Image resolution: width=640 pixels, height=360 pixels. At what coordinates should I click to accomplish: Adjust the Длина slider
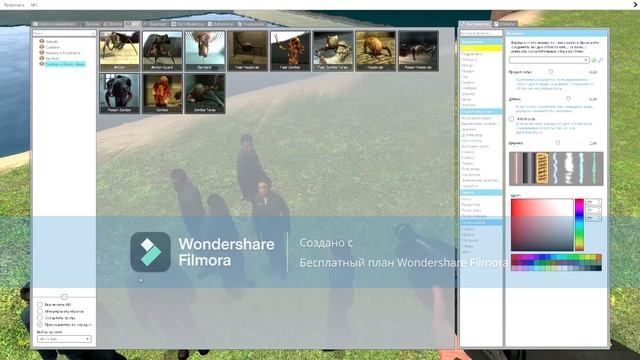568,99
